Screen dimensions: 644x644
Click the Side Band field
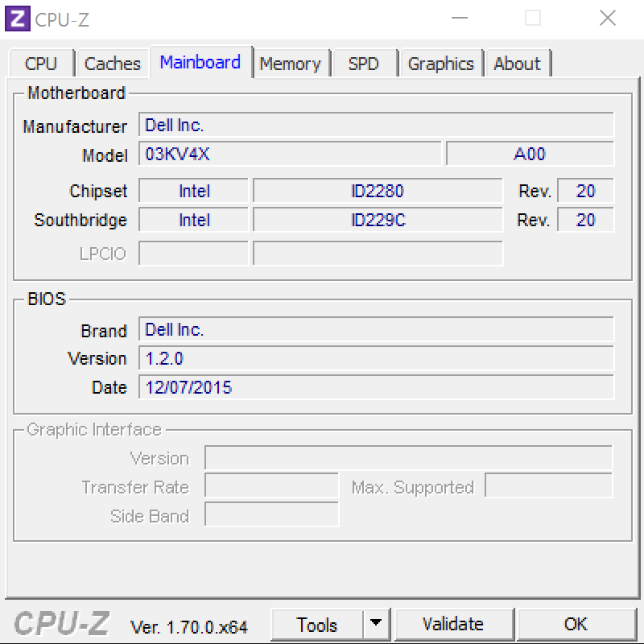[271, 514]
